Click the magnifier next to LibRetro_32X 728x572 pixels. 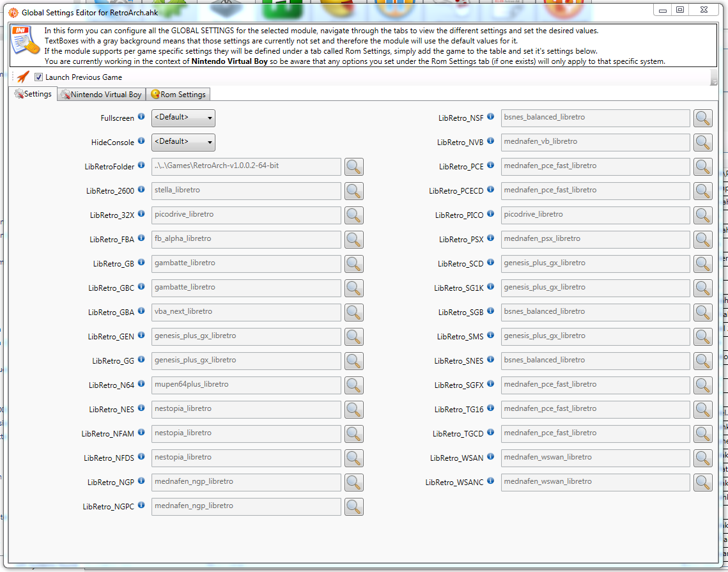pos(354,215)
